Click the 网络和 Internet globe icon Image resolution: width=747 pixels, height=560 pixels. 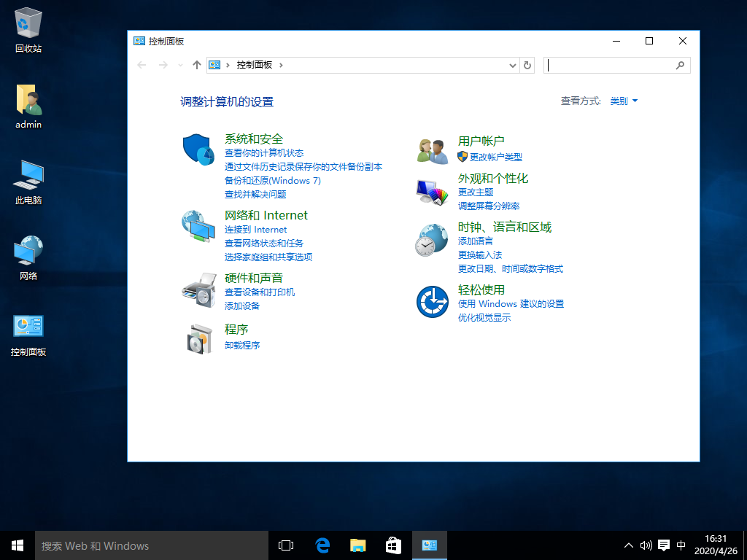click(x=196, y=224)
